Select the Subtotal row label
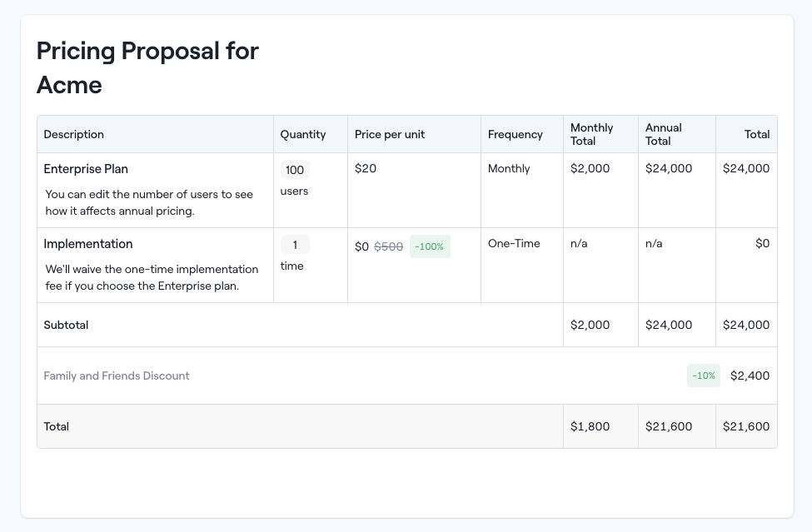Screen dimensions: 812x532 tap(66, 325)
